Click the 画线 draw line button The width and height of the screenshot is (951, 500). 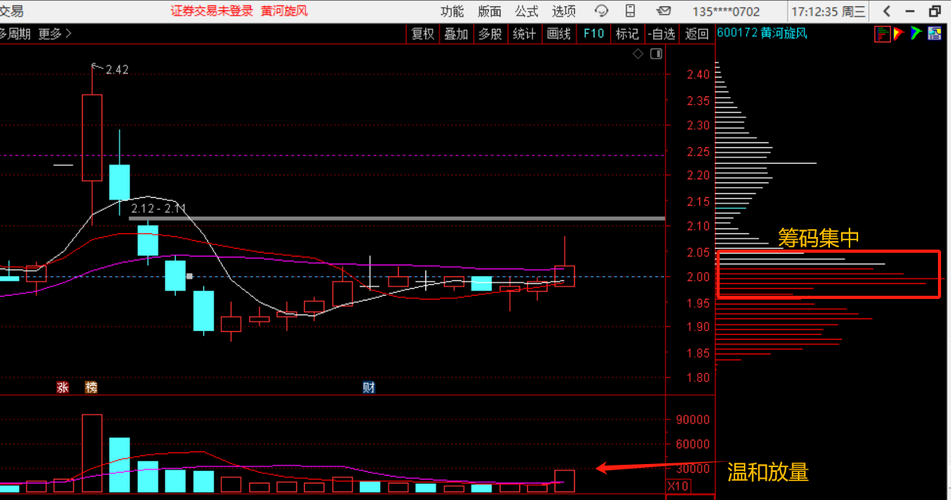click(559, 34)
